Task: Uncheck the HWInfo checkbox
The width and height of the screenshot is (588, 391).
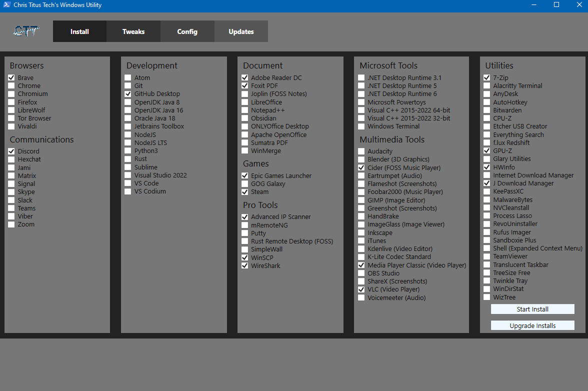Action: click(487, 167)
